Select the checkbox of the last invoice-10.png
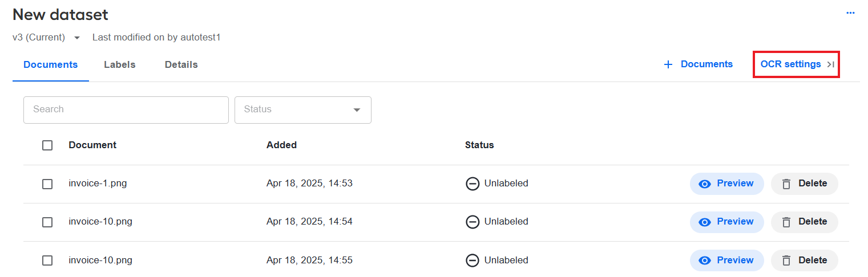The height and width of the screenshot is (277, 868). pyautogui.click(x=47, y=260)
